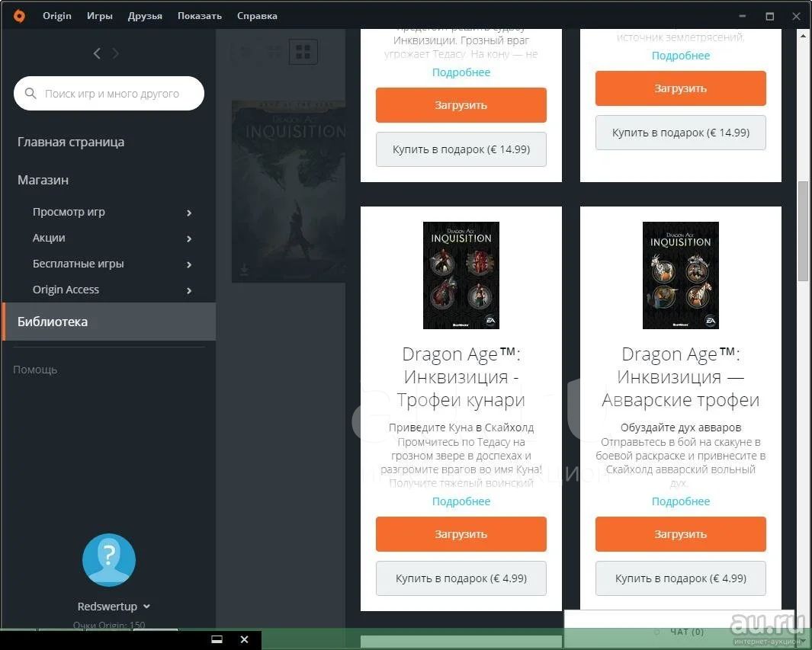The height and width of the screenshot is (650, 812).
Task: Click the Трофеи кунари title text
Action: [461, 376]
